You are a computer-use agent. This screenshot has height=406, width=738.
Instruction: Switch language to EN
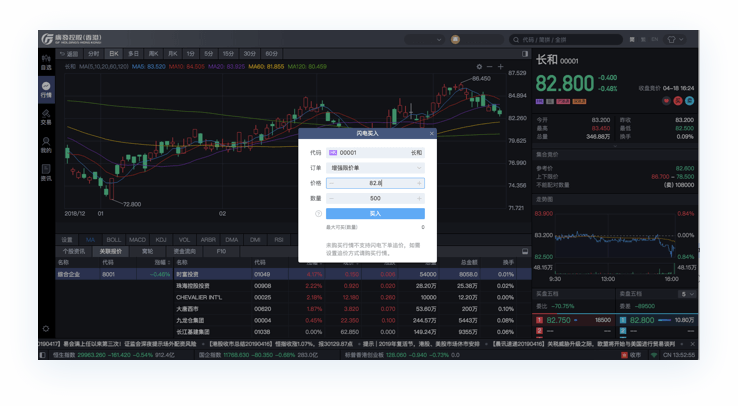tap(655, 40)
